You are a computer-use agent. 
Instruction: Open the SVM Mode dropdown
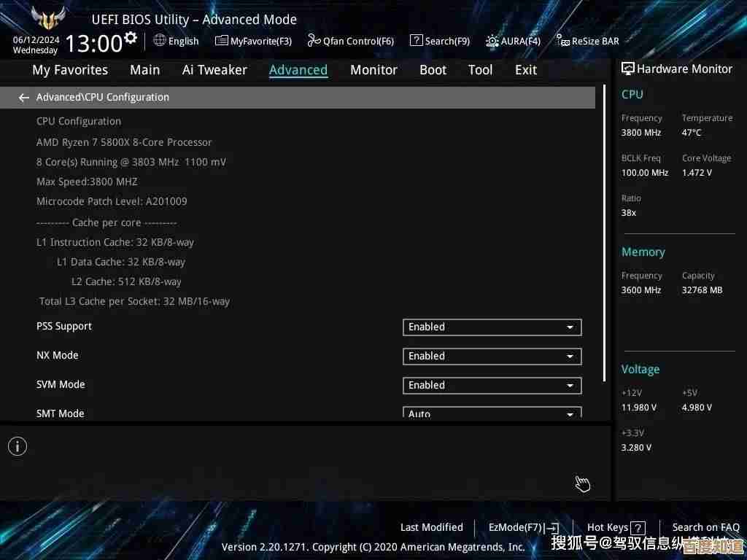[492, 386]
